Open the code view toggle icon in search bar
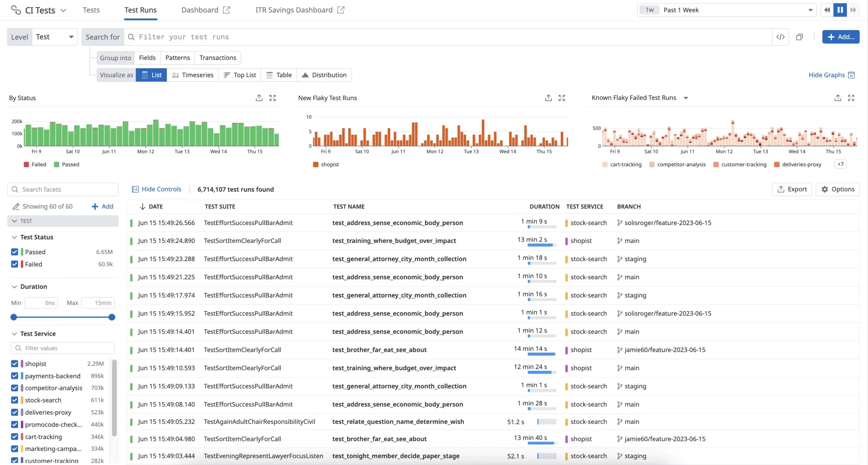 [x=781, y=37]
